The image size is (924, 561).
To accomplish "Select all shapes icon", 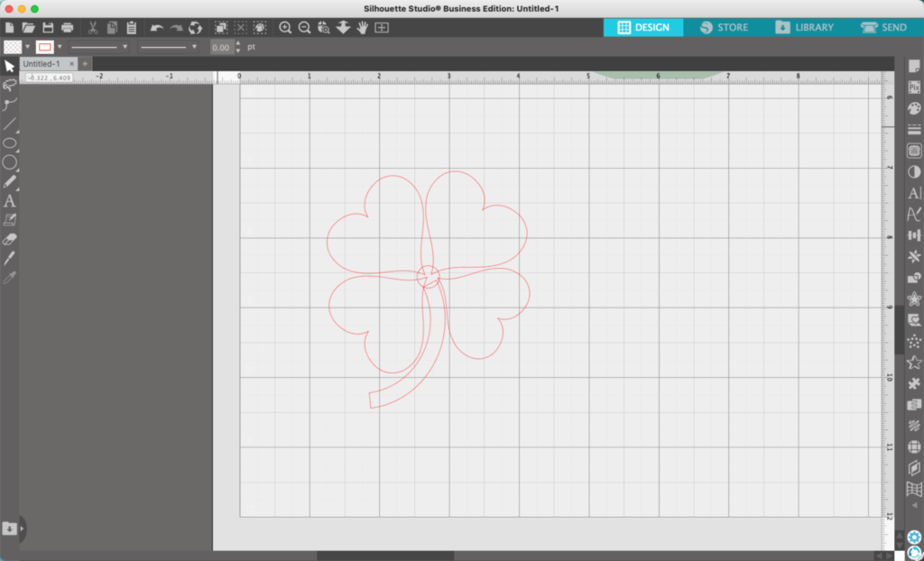I will coord(221,28).
